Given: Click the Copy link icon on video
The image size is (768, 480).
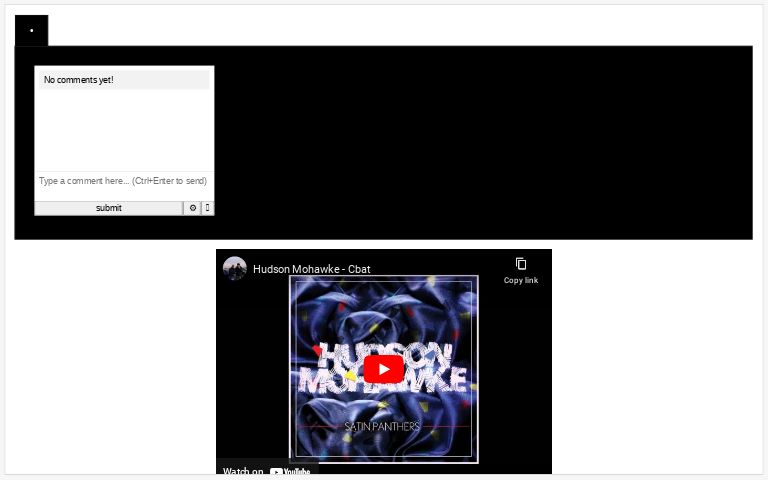Looking at the screenshot, I should (x=521, y=264).
